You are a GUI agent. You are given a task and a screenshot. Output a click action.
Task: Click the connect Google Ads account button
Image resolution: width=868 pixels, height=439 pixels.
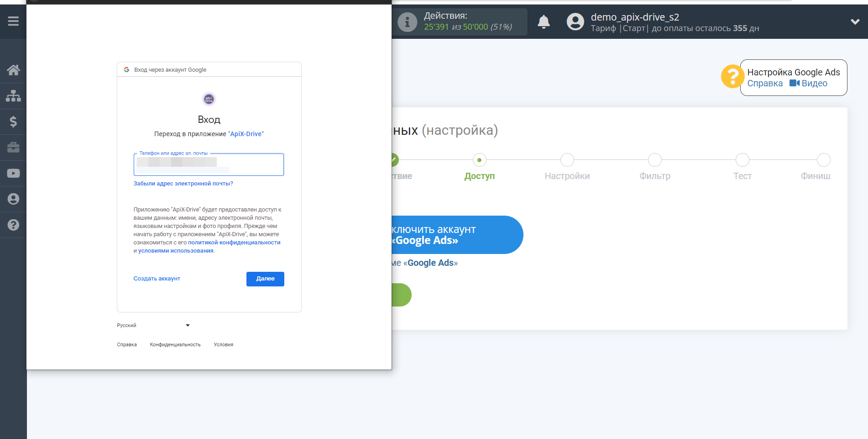[x=457, y=235]
